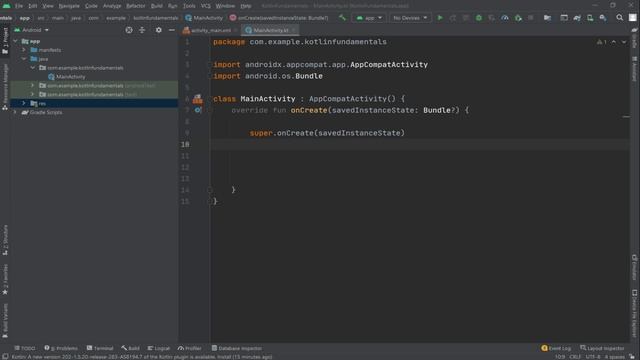Open the Project Structure folder icon
Screen dimensions: 640x360
547,18
